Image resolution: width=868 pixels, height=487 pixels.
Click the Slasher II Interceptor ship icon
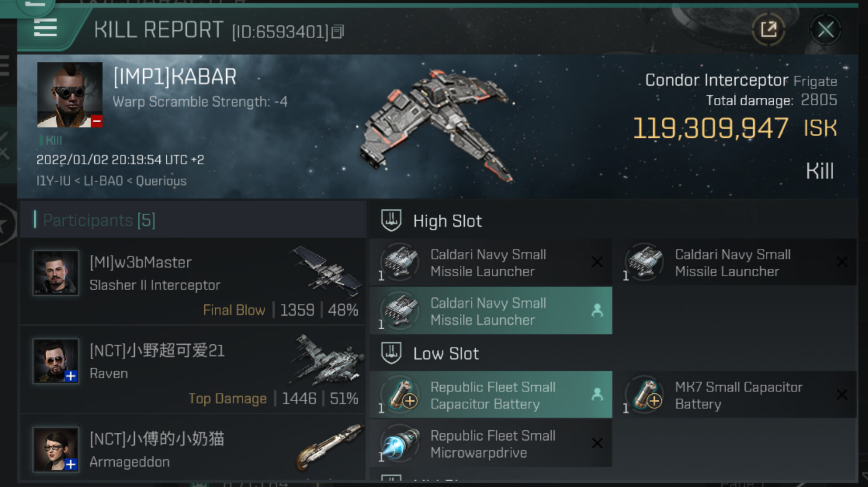[x=327, y=271]
